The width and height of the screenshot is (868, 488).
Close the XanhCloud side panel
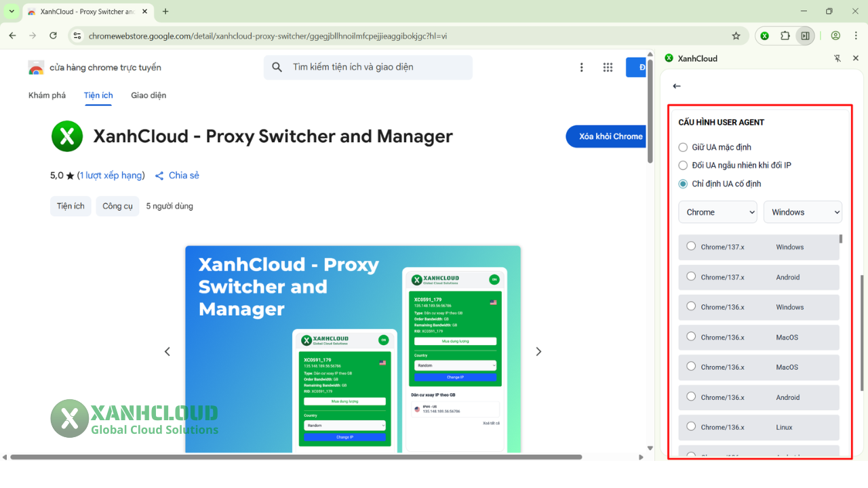coord(856,58)
